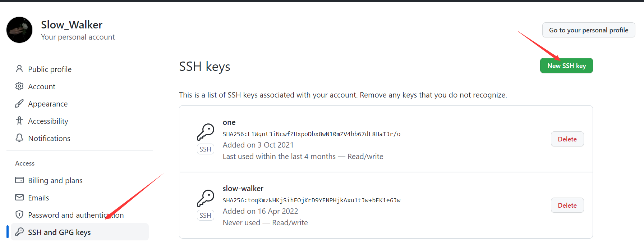644x244 pixels.
Task: Open "Public profile" settings section
Action: [x=50, y=69]
